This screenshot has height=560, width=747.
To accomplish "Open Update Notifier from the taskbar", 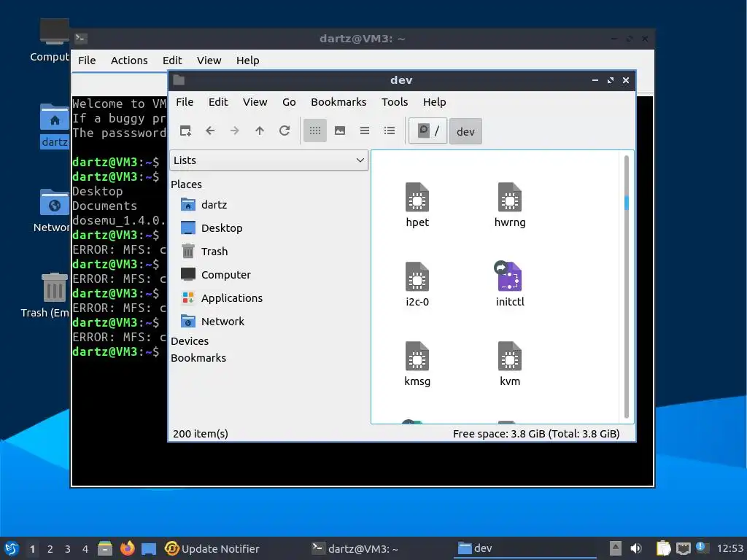I will pos(212,548).
